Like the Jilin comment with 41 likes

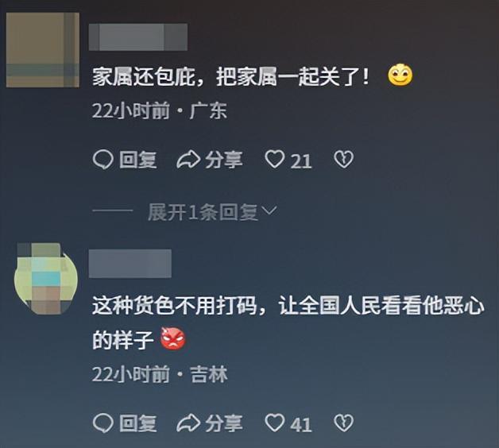click(x=275, y=423)
